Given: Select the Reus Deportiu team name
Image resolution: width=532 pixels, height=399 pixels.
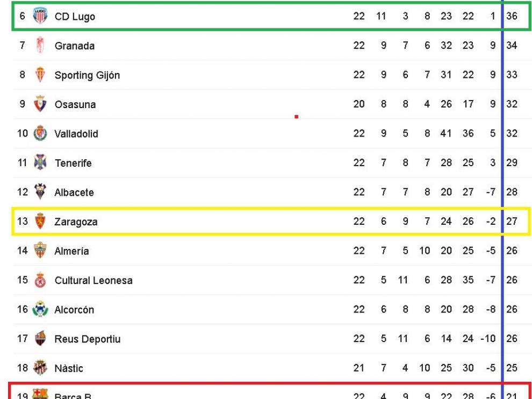Looking at the screenshot, I should (x=87, y=339).
